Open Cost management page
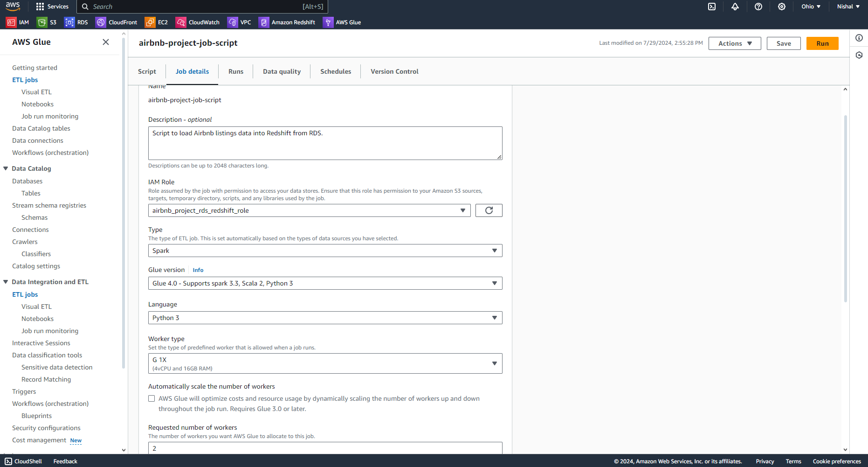The height and width of the screenshot is (467, 868). (39, 440)
